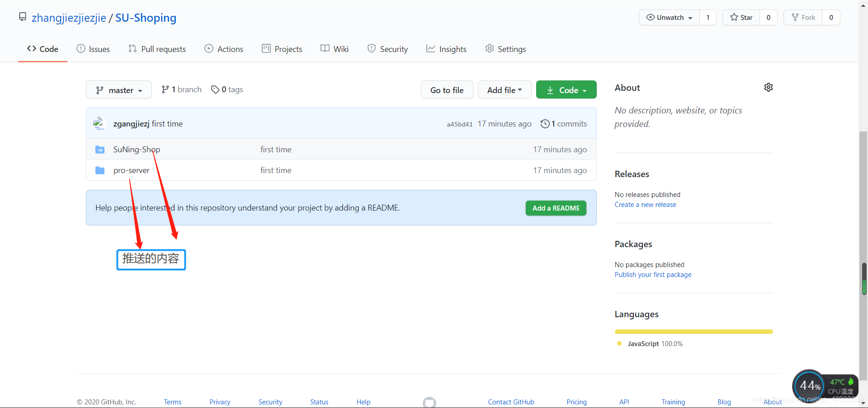
Task: Click pro-server row's first time commit message
Action: pyautogui.click(x=276, y=170)
